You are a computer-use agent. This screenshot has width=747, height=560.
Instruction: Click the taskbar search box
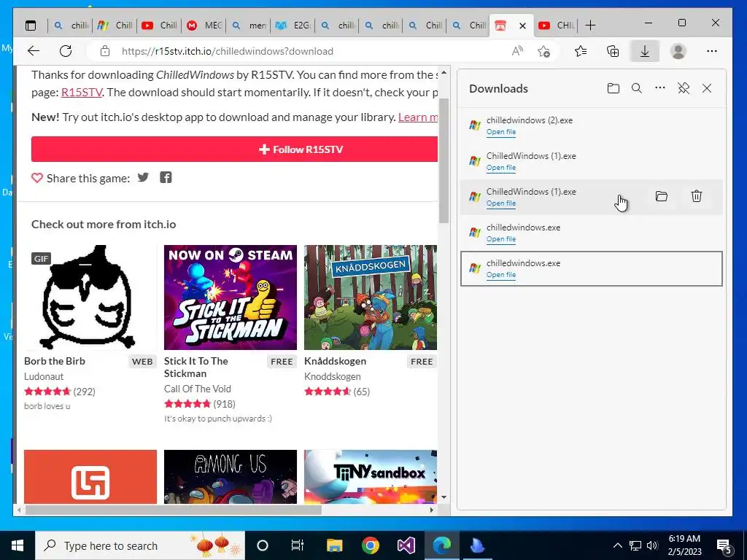click(140, 545)
